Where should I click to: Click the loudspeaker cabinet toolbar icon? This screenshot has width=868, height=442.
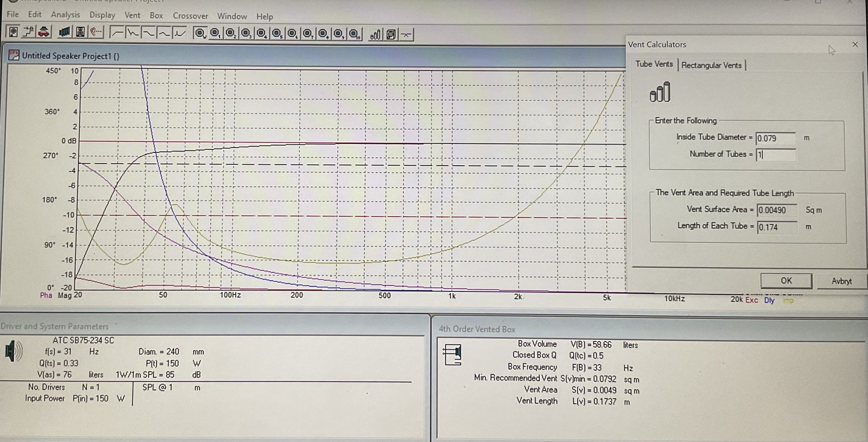(80, 32)
